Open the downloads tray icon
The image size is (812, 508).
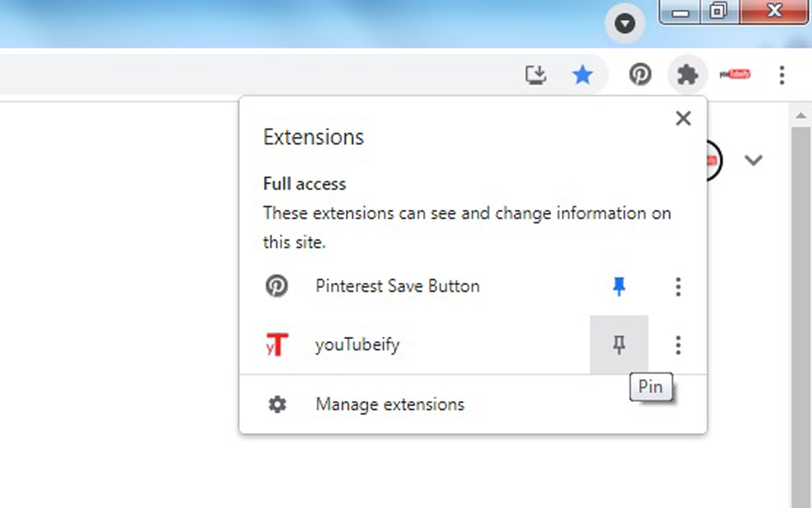click(536, 74)
